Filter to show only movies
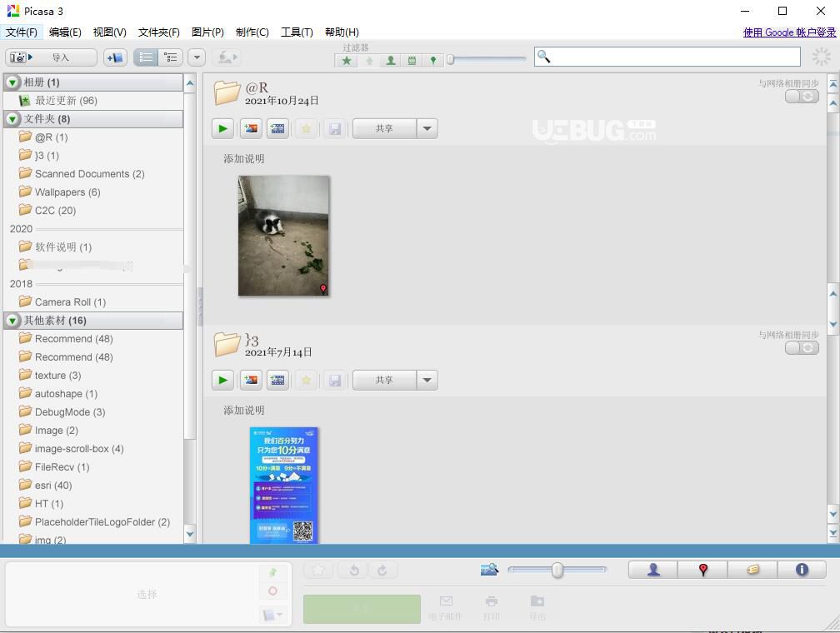Viewport: 840px width, 633px height. [412, 61]
